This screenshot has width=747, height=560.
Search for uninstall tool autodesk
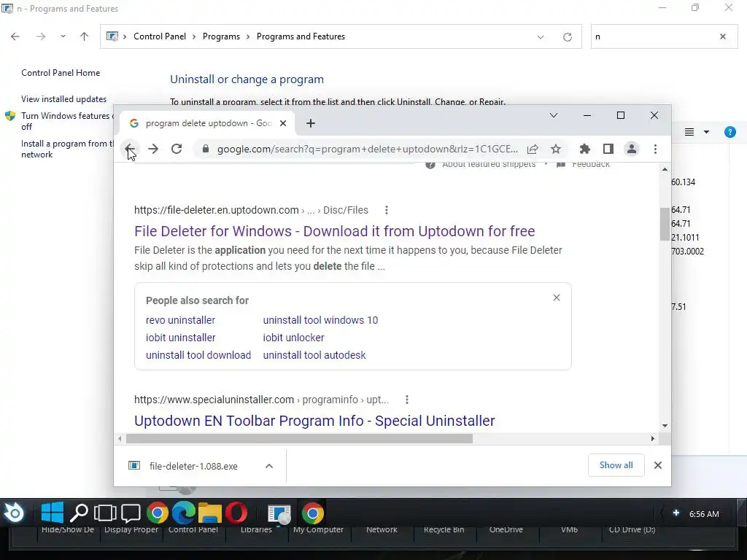pos(314,355)
